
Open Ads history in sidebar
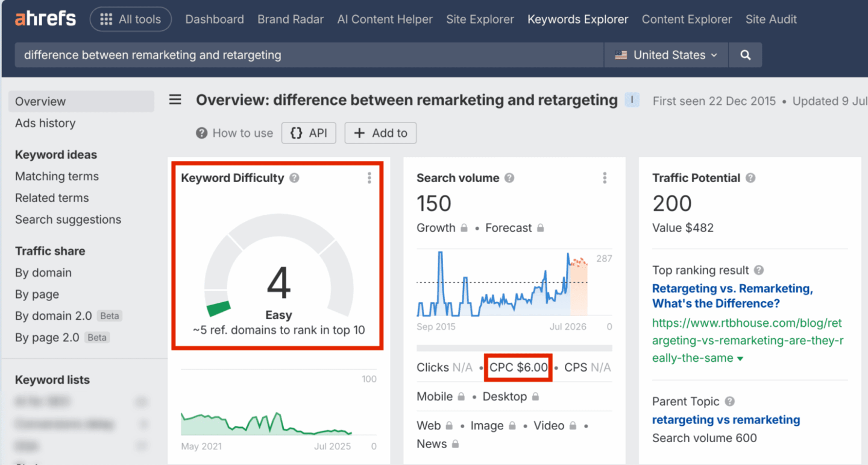(45, 123)
